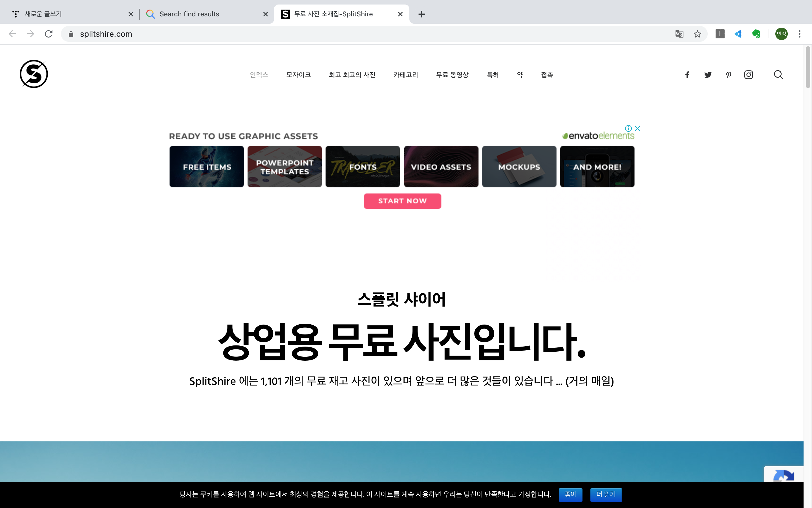The image size is (812, 508).
Task: Click the Google Translate icon in address bar
Action: coord(679,34)
